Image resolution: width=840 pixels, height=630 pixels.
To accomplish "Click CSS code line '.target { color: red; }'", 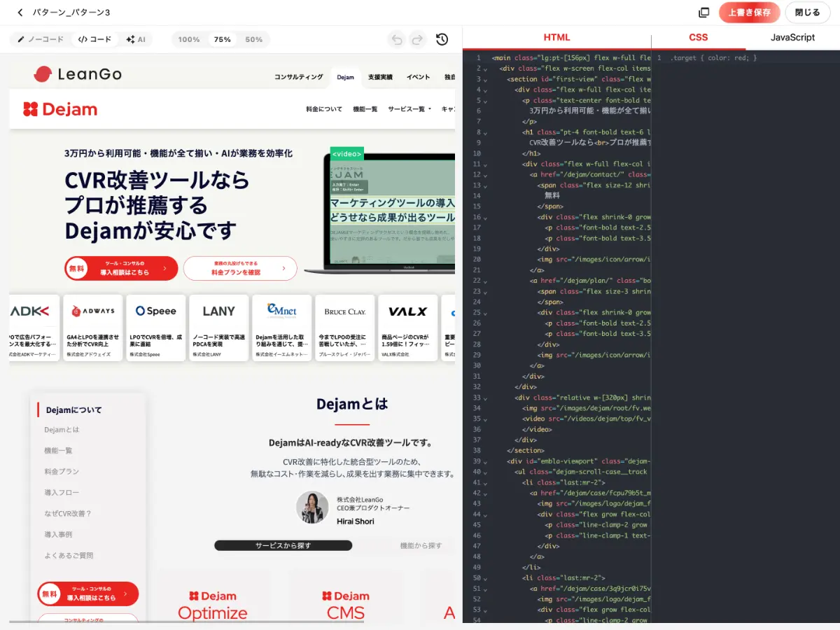I will (x=713, y=57).
